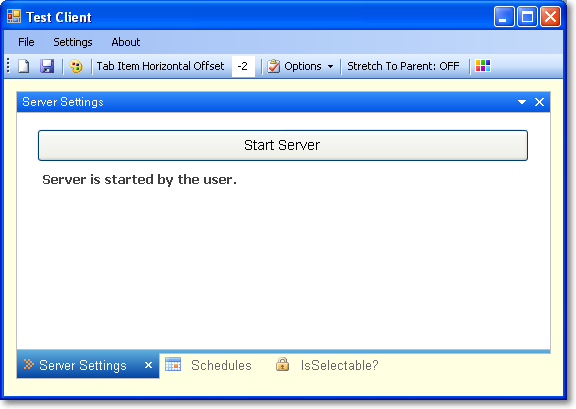This screenshot has height=409, width=576.
Task: Click the multicolored grid toolbar icon
Action: (x=483, y=66)
